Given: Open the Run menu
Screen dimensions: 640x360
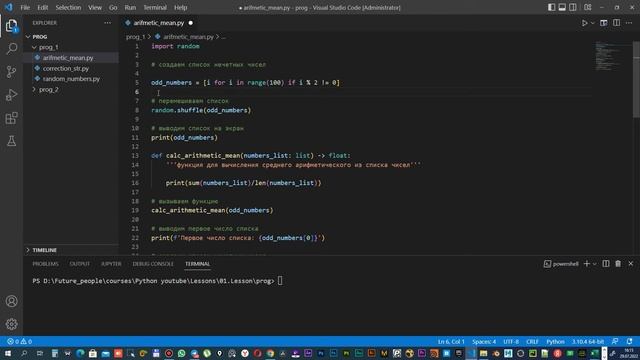Looking at the screenshot, I should 130,7.
